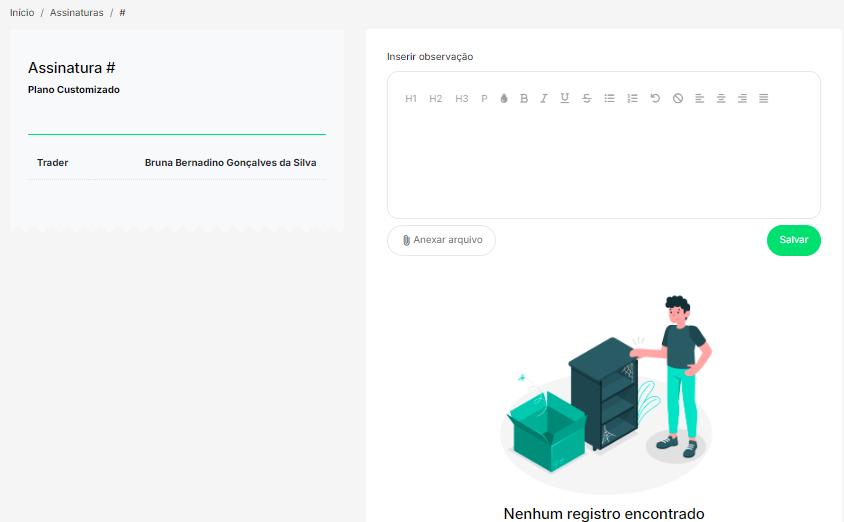The height and width of the screenshot is (522, 844).
Task: Open the text color droplet picker
Action: click(x=504, y=99)
